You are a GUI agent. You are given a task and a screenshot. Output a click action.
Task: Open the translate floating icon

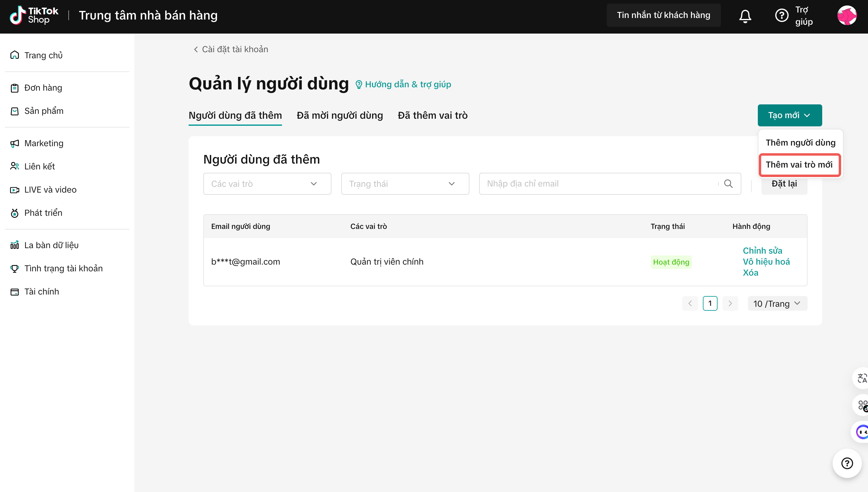[862, 378]
